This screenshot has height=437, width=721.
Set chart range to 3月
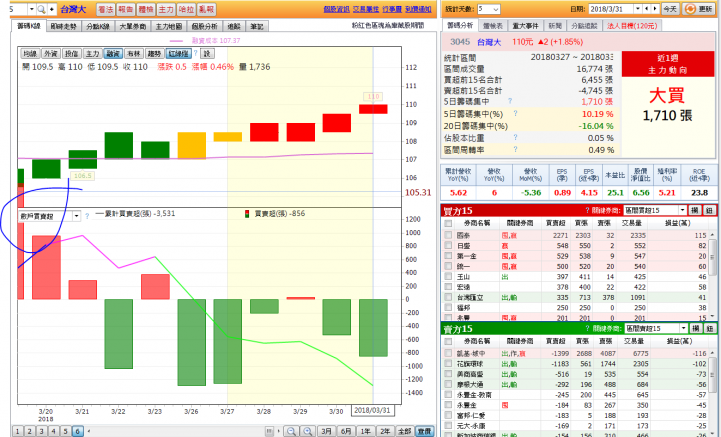coord(326,431)
